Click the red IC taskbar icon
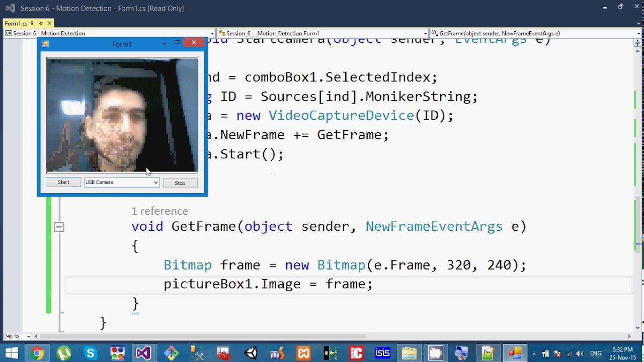644x362 pixels. pyautogui.click(x=356, y=353)
